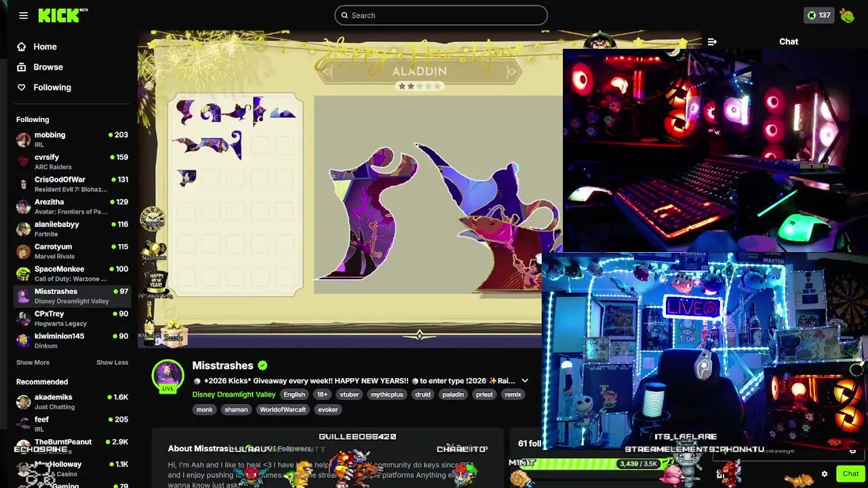
Task: Click 'Dinkum' under kiwiminion145
Action: coord(45,346)
